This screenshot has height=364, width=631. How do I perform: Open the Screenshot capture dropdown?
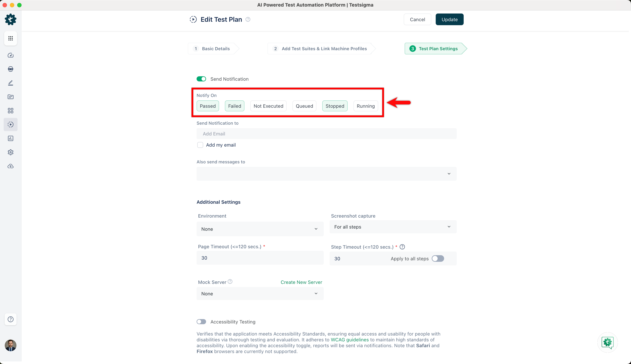point(393,227)
